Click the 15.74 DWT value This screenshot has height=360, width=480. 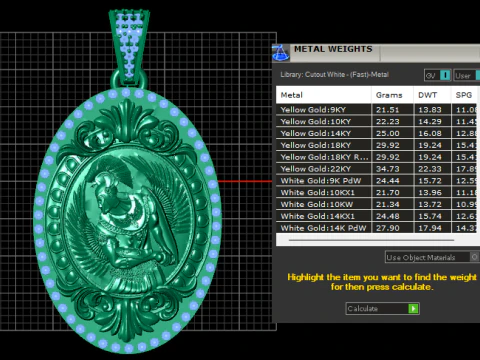pyautogui.click(x=430, y=216)
